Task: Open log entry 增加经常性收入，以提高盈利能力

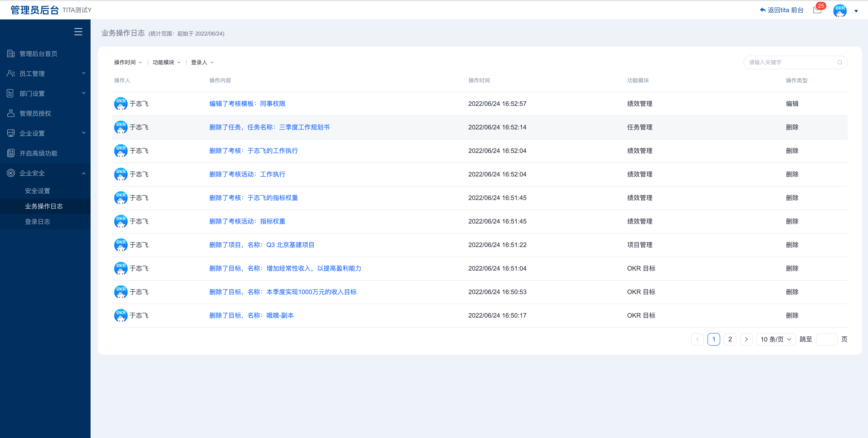Action: coord(285,268)
